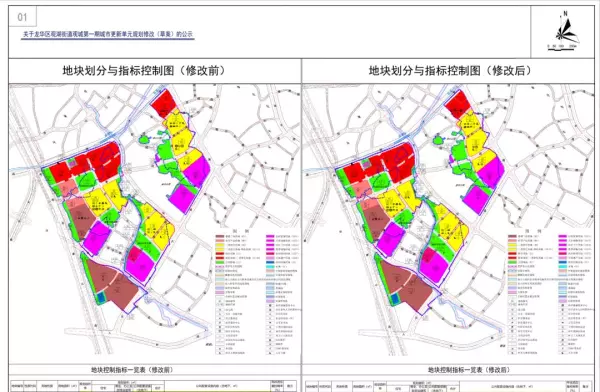
Task: Click the cyan swatch in 修改前 legend
Action: [270, 266]
